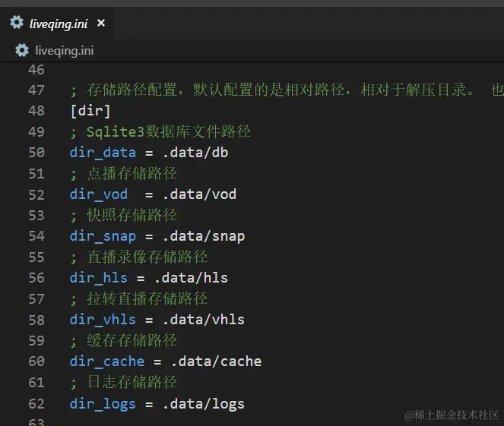Image resolution: width=504 pixels, height=426 pixels.
Task: Click the 点播存储路径 comment
Action: click(x=123, y=174)
